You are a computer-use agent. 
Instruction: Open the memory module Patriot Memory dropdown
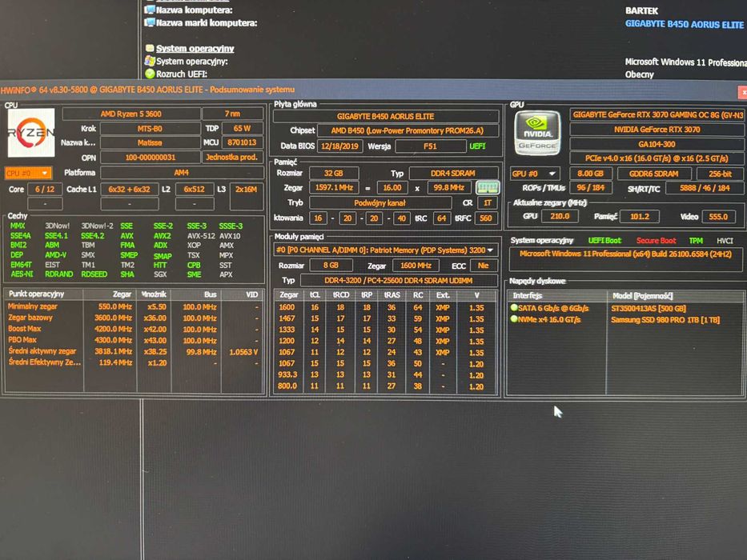(385, 250)
